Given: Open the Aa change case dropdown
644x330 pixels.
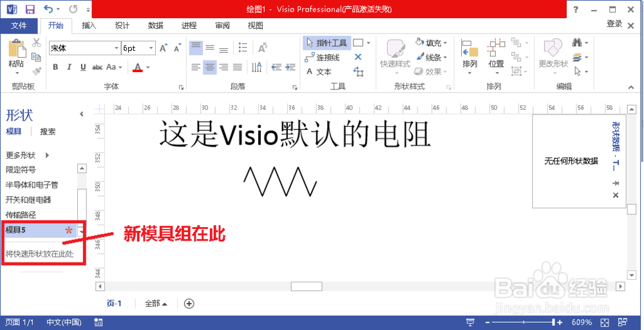Looking at the screenshot, I should tap(114, 67).
